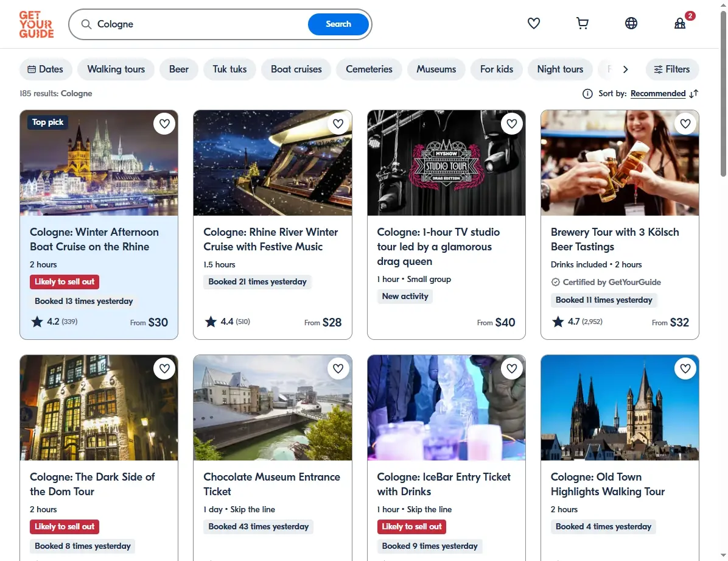Favorite the Winter Afternoon Boat Cruise card

pyautogui.click(x=164, y=124)
